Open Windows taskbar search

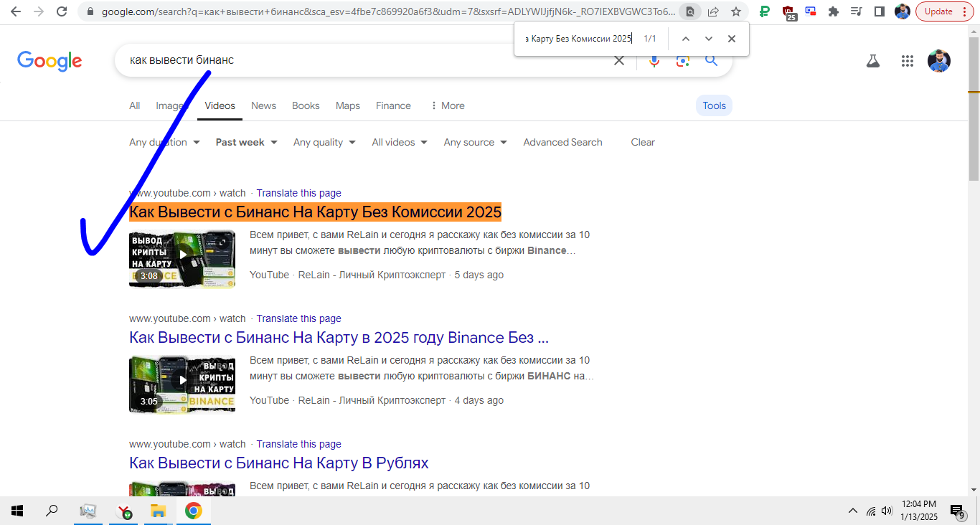[52, 511]
